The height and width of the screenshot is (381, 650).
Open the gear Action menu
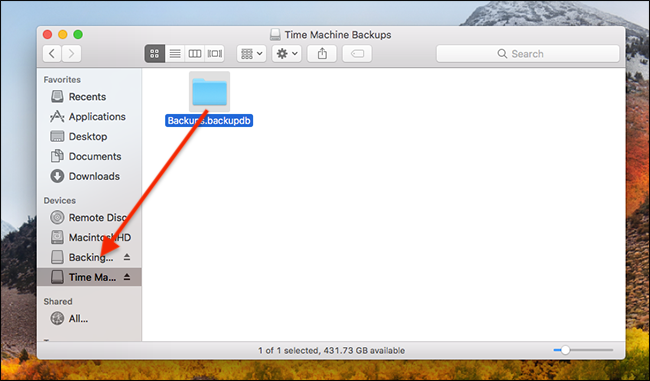[287, 53]
